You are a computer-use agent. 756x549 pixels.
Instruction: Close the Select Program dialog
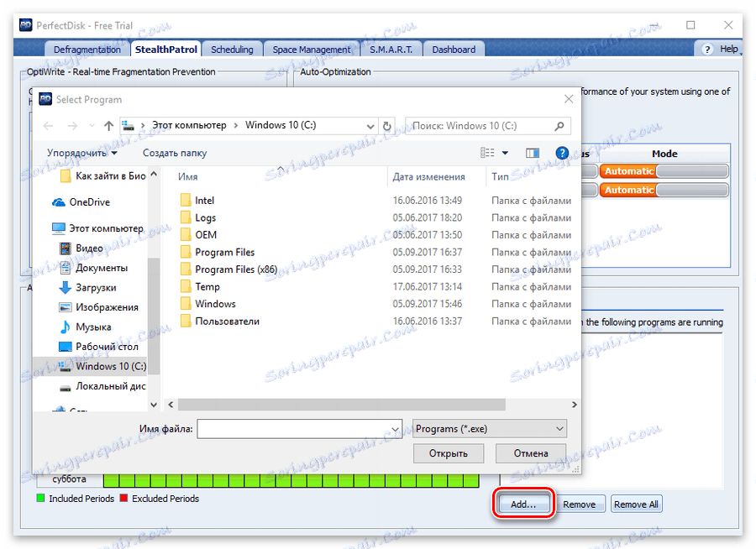[x=569, y=99]
